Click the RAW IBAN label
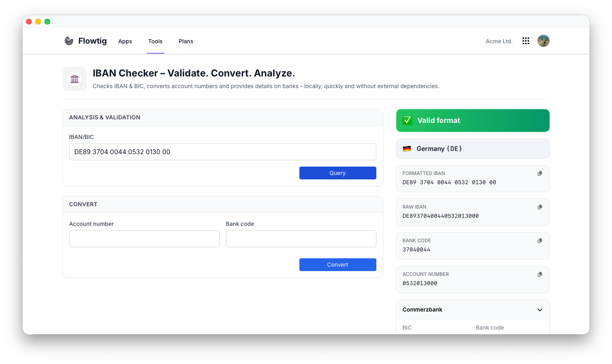Viewport: 612px width, 364px height. click(x=414, y=207)
